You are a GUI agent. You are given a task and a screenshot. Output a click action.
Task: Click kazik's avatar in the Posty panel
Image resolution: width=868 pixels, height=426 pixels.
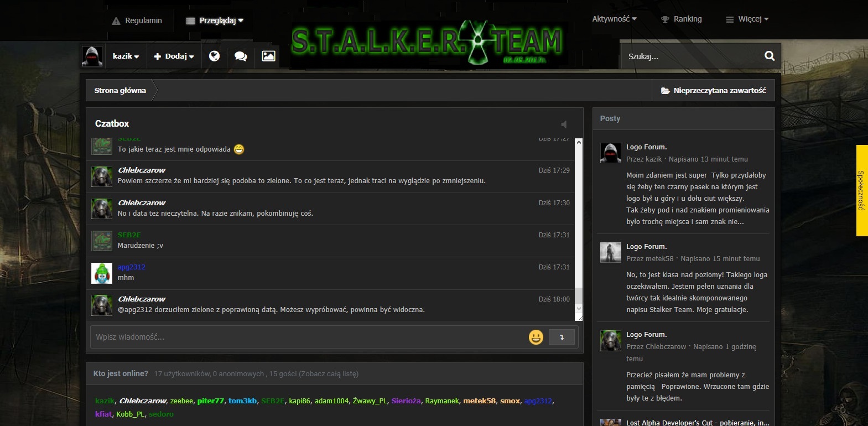click(611, 153)
